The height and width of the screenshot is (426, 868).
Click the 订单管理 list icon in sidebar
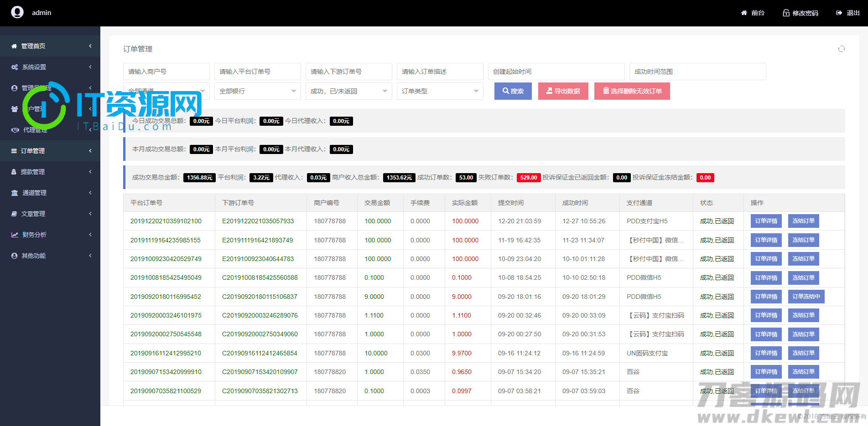coord(14,151)
